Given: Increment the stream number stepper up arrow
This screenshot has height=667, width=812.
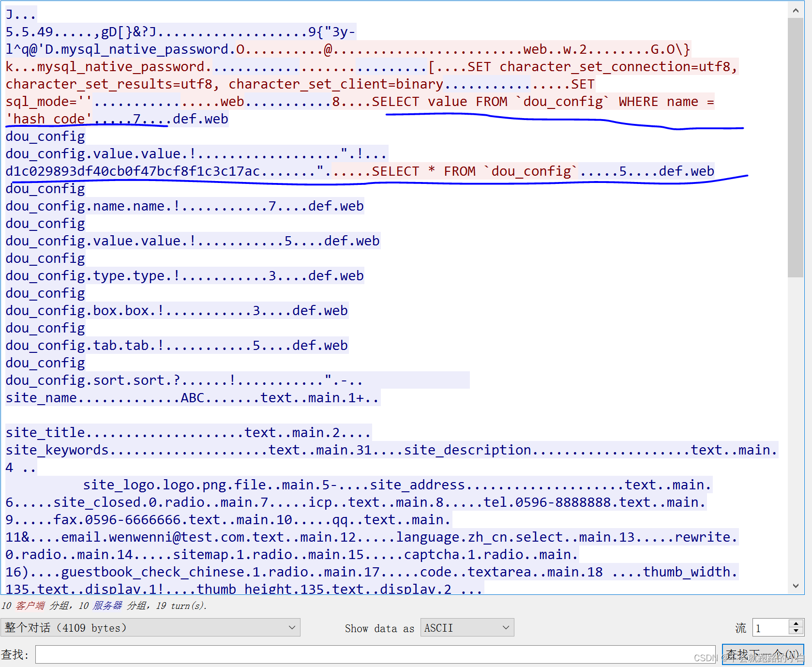Looking at the screenshot, I should click(796, 623).
